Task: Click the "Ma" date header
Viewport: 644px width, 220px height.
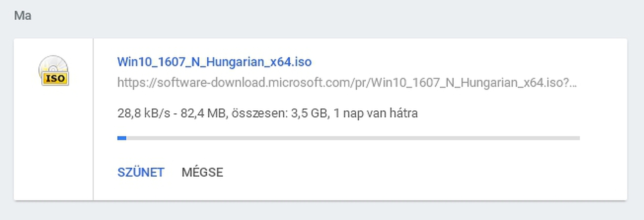Action: click(23, 16)
